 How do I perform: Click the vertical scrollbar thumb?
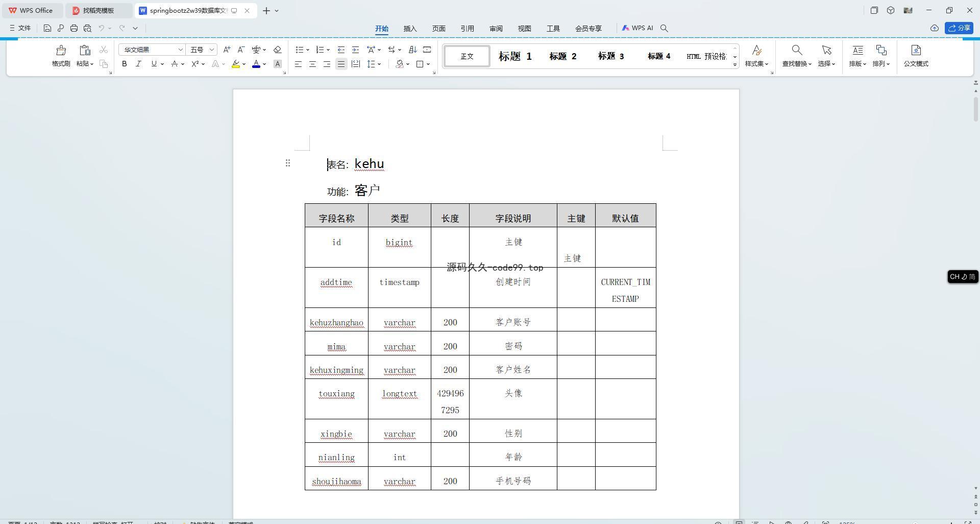976,108
